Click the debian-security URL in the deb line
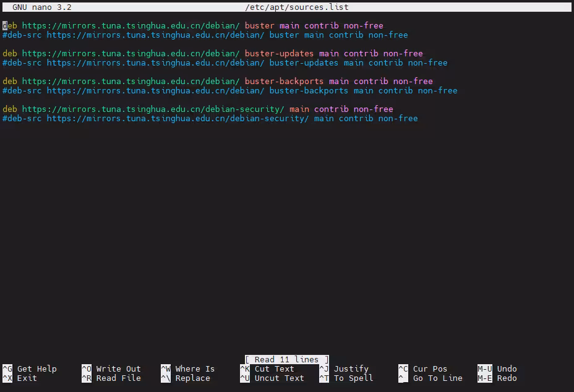 pos(153,109)
